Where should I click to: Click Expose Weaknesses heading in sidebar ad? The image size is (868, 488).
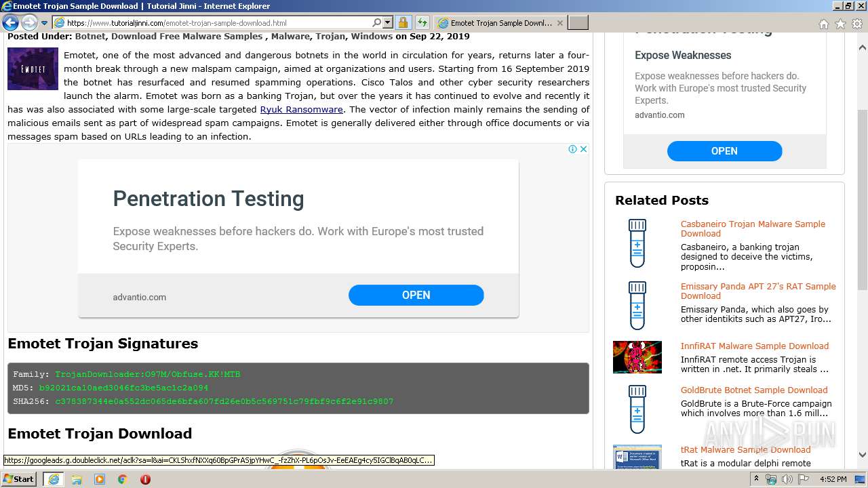pos(683,55)
